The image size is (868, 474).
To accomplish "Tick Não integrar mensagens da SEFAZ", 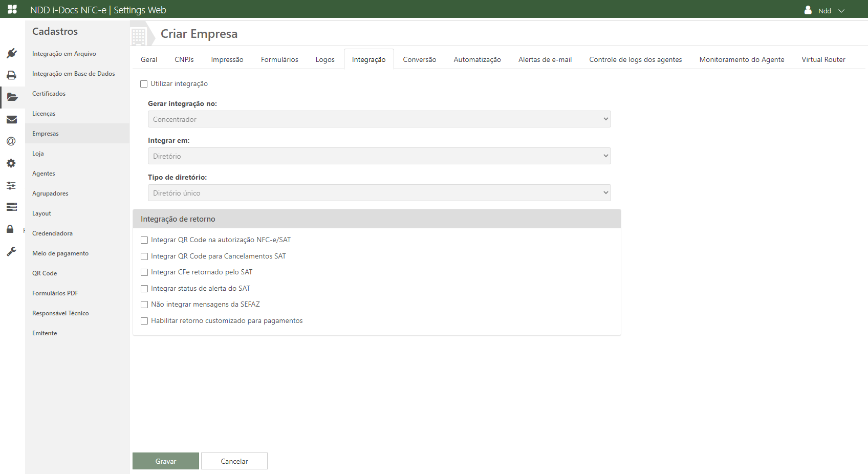I will (x=144, y=305).
